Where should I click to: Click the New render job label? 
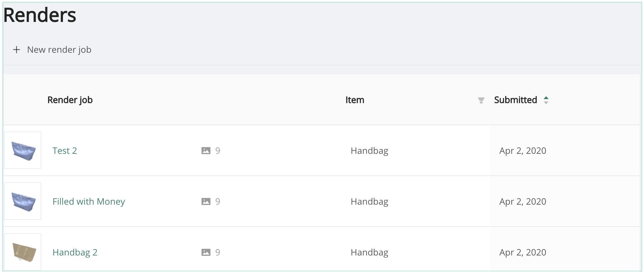pos(59,50)
